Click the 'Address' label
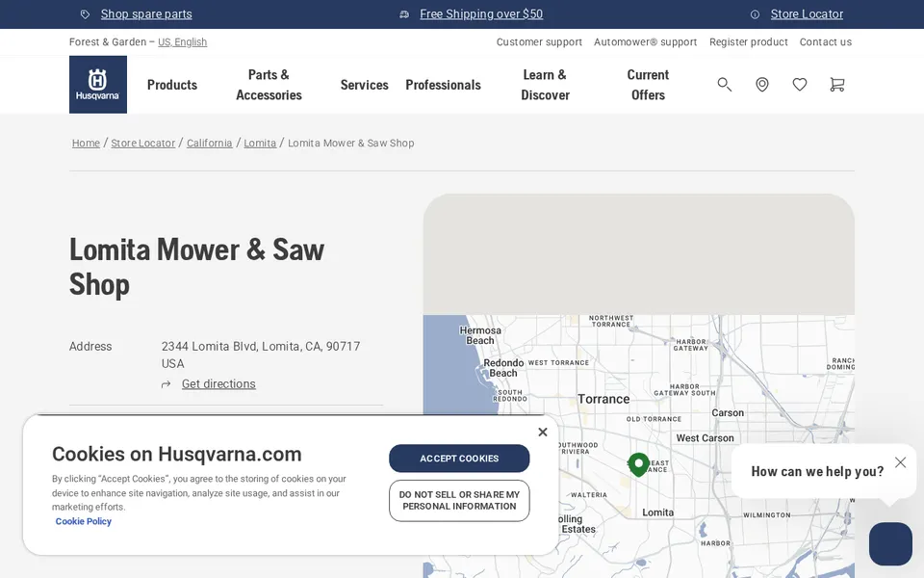This screenshot has width=924, height=578. point(90,346)
